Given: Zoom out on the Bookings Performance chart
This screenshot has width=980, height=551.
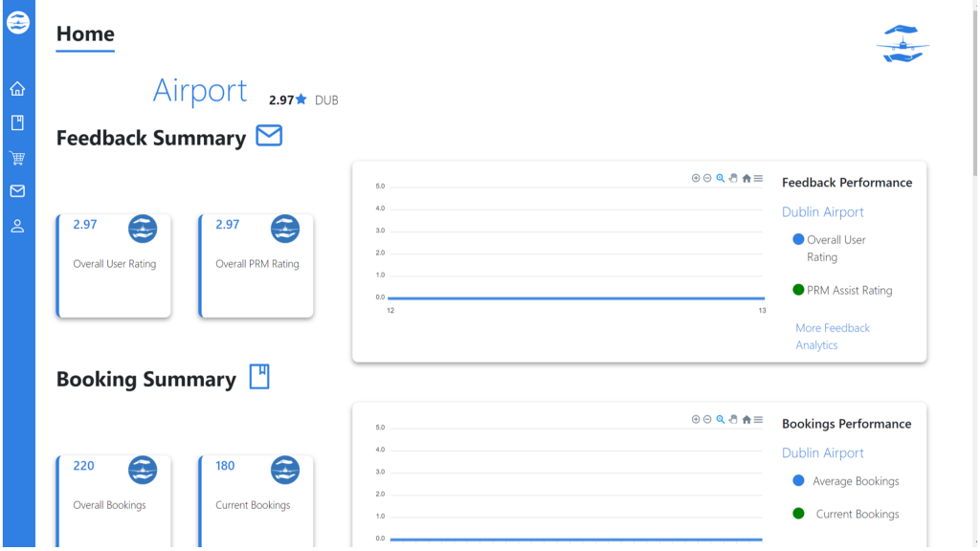Looking at the screenshot, I should [x=708, y=419].
